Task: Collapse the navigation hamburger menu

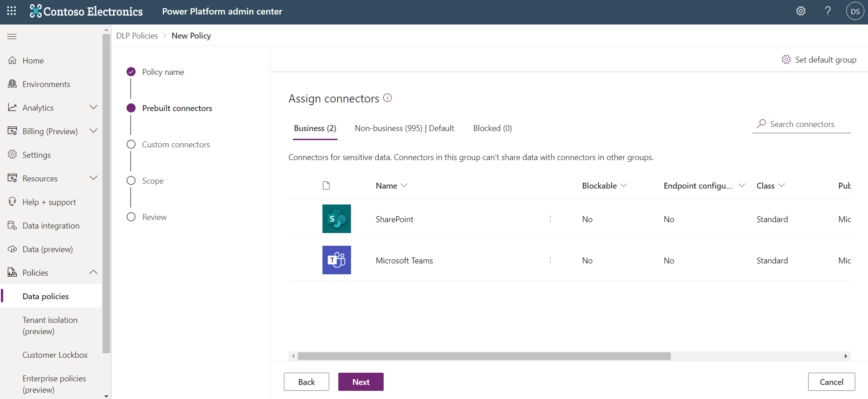Action: [x=12, y=36]
